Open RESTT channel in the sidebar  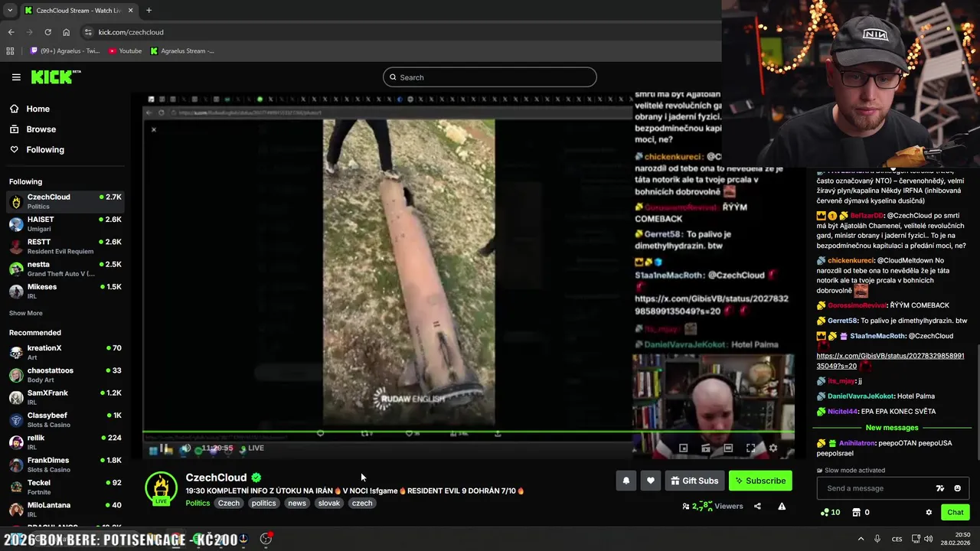(x=65, y=246)
